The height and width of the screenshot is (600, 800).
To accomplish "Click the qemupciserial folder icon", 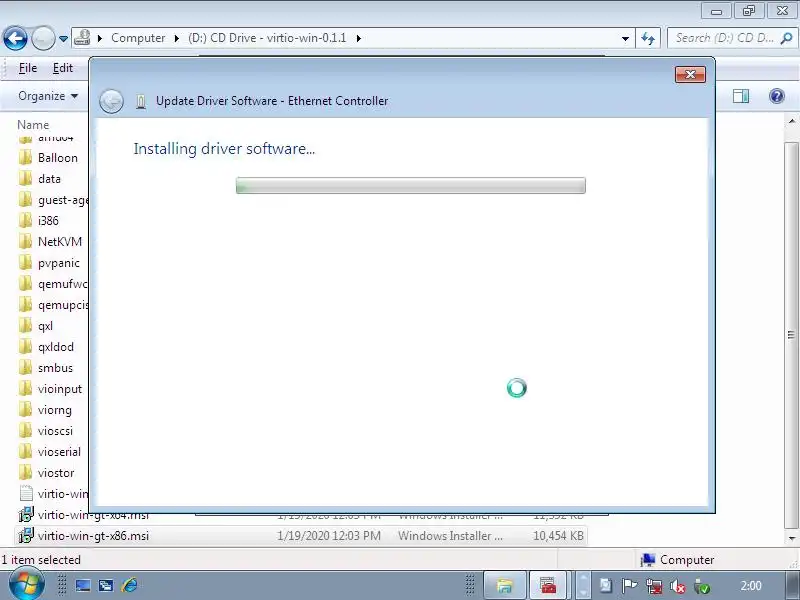I will point(26,305).
